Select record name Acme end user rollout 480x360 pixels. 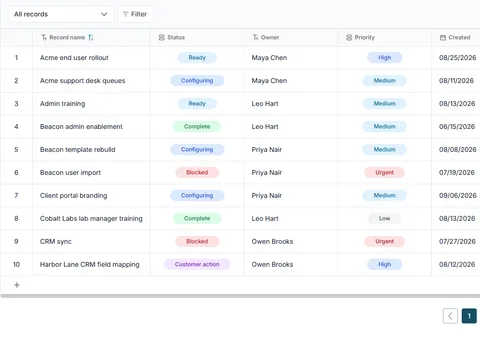[x=74, y=58]
